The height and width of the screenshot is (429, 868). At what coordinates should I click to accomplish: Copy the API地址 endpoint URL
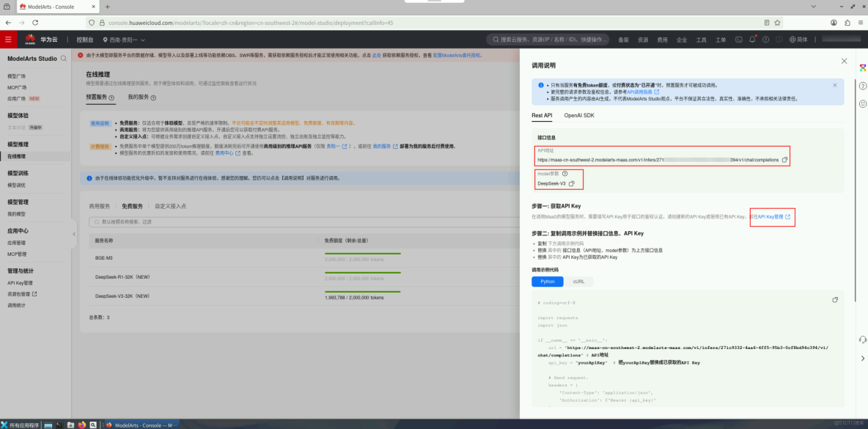(x=783, y=160)
